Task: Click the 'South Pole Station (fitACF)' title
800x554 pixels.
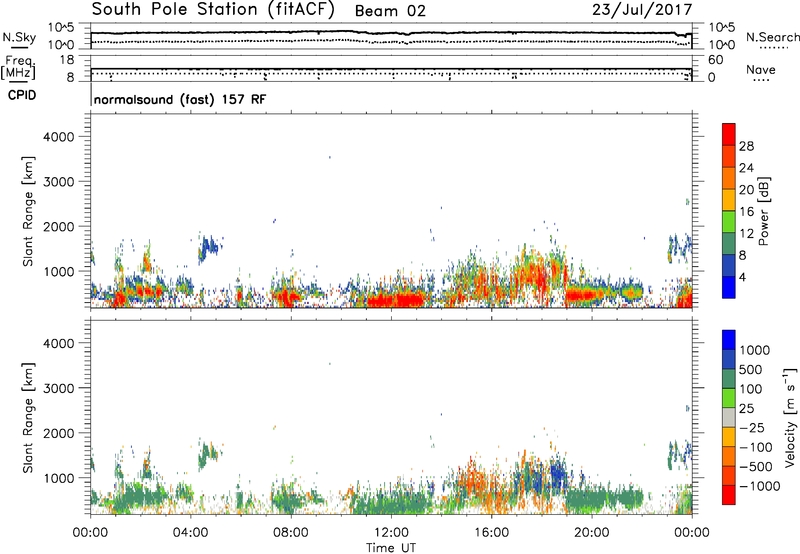Action: [213, 10]
